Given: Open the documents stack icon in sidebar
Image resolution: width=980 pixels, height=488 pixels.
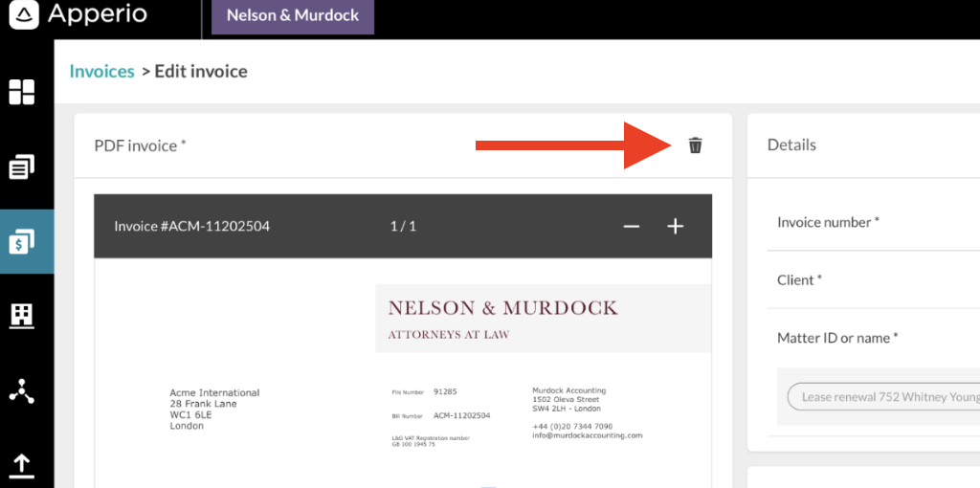Looking at the screenshot, I should click(x=22, y=166).
